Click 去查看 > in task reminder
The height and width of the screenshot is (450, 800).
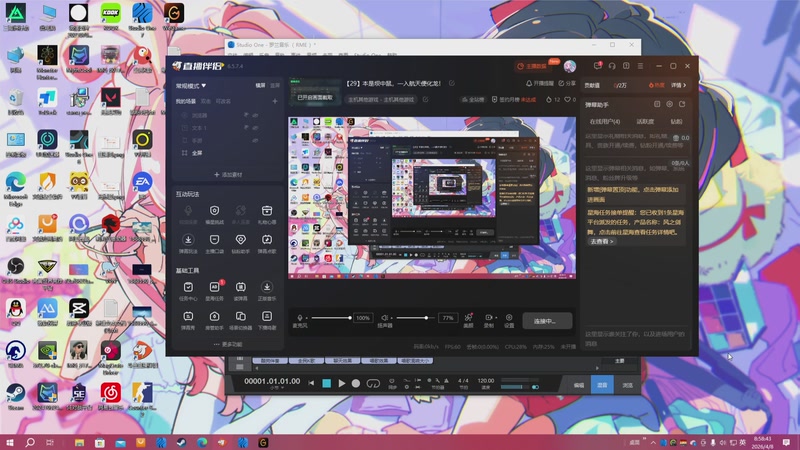(602, 241)
